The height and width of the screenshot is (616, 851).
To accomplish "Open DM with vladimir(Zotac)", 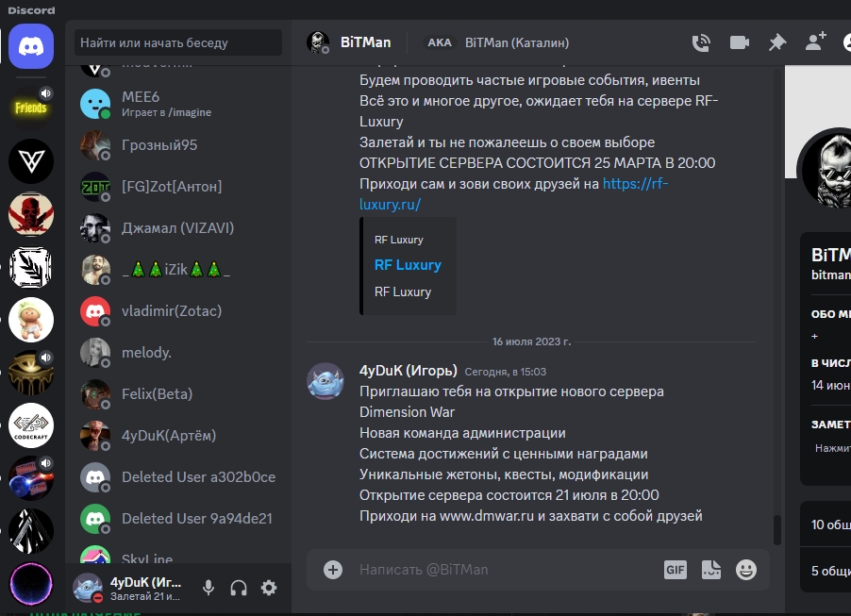I will pos(178,311).
